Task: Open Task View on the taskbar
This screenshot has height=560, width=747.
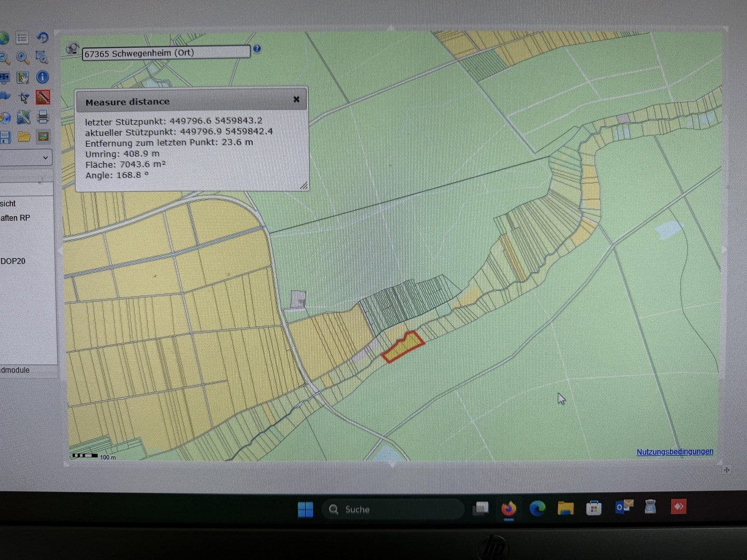Action: pos(481,509)
